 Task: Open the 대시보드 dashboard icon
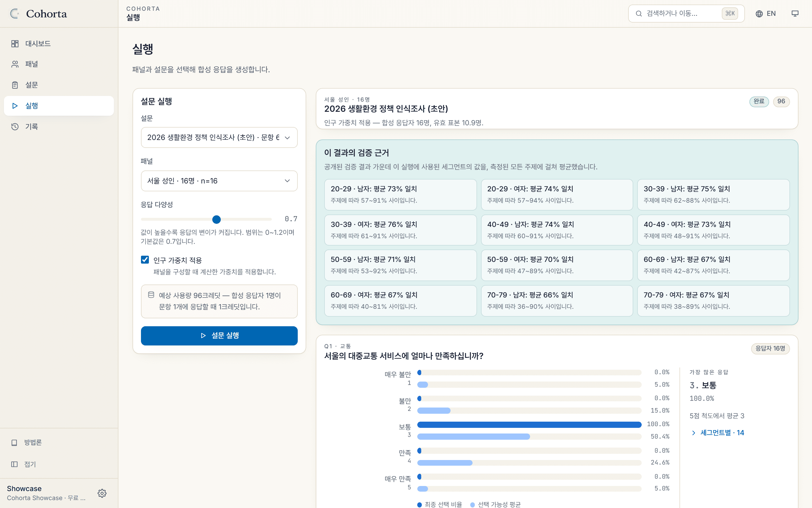pos(15,44)
